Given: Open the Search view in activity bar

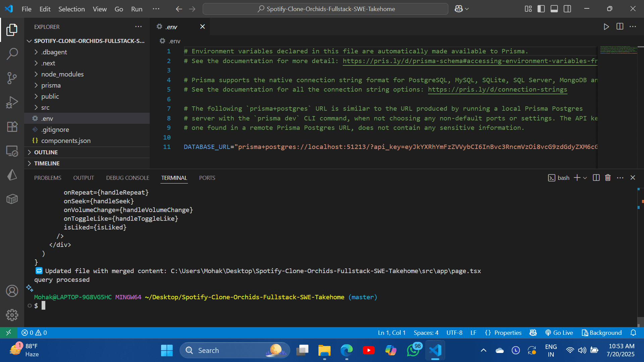Looking at the screenshot, I should 12,54.
